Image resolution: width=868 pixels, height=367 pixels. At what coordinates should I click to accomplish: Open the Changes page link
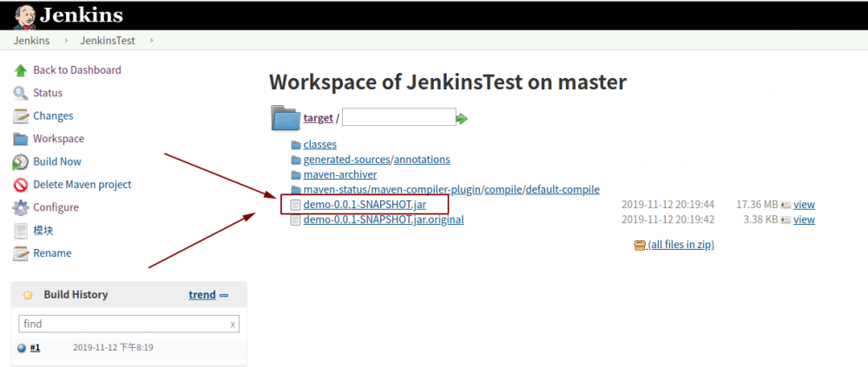[x=53, y=116]
